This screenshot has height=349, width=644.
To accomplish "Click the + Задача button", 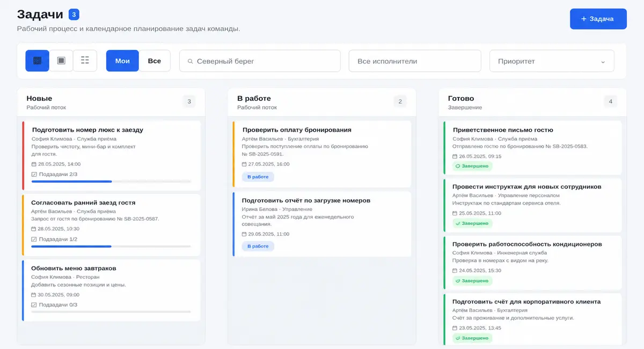I will tap(598, 19).
